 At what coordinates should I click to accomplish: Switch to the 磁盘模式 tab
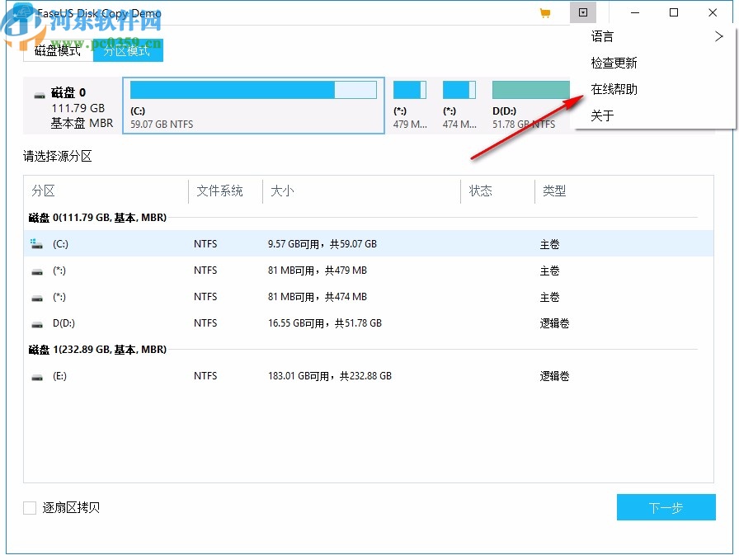coord(57,50)
